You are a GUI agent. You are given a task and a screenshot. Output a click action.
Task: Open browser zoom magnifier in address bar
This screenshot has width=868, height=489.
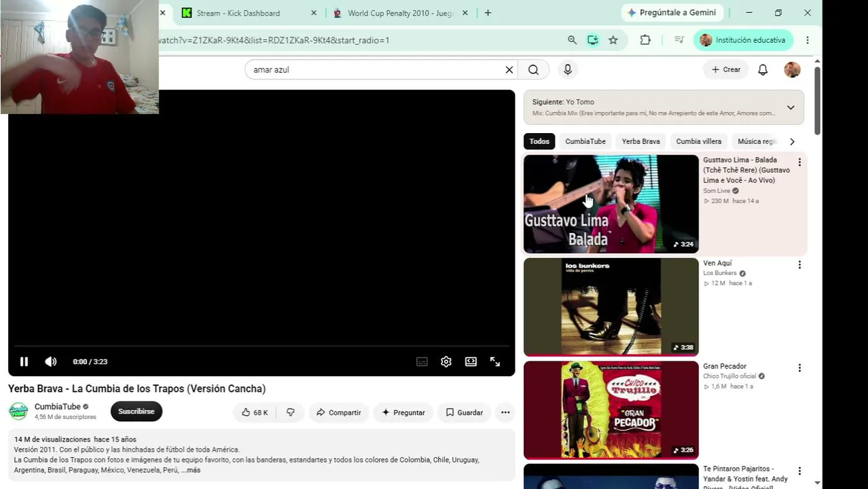coord(572,40)
